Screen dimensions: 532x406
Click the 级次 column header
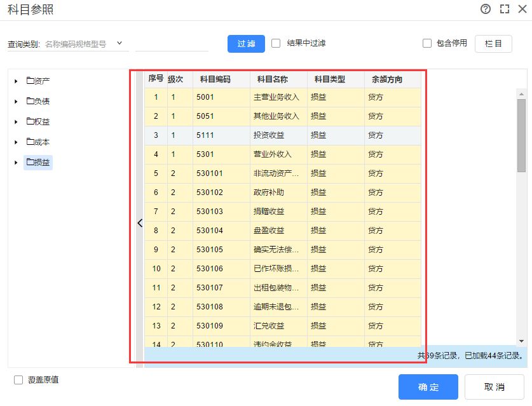(x=180, y=79)
